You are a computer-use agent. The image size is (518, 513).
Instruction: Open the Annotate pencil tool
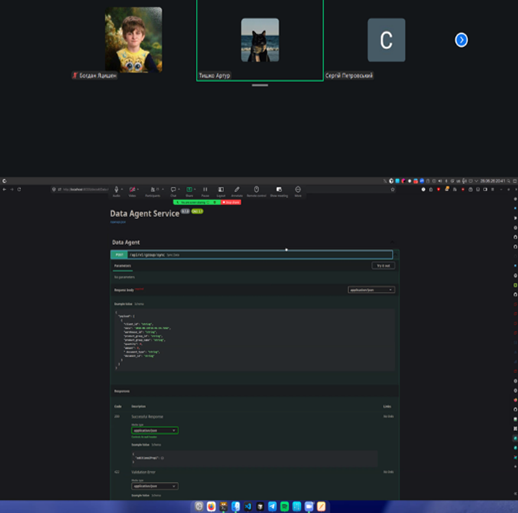point(237,190)
